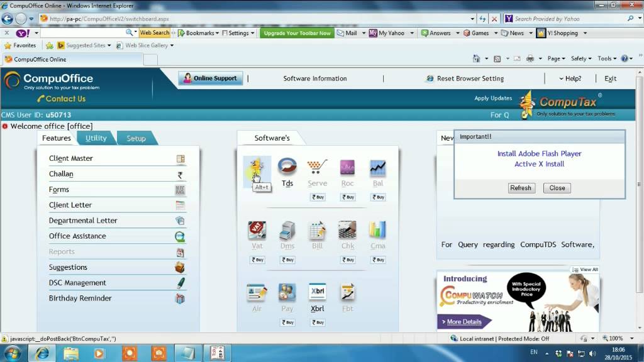Expand the Help? dropdown
Screen dimensions: 644x362
click(570, 79)
